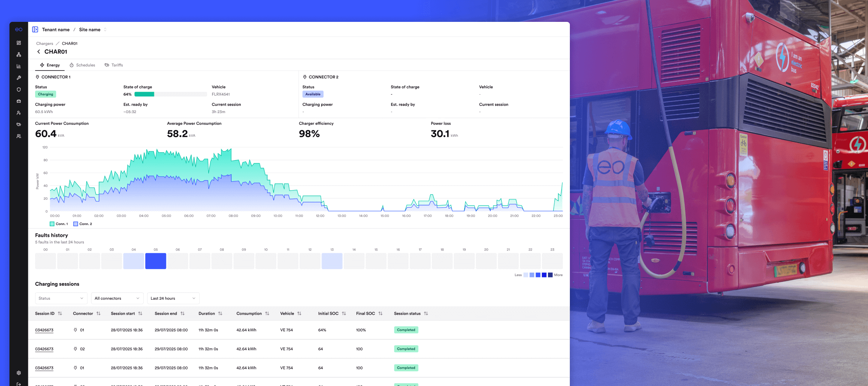
Task: Open the bar chart analytics sidebar icon
Action: click(18, 66)
